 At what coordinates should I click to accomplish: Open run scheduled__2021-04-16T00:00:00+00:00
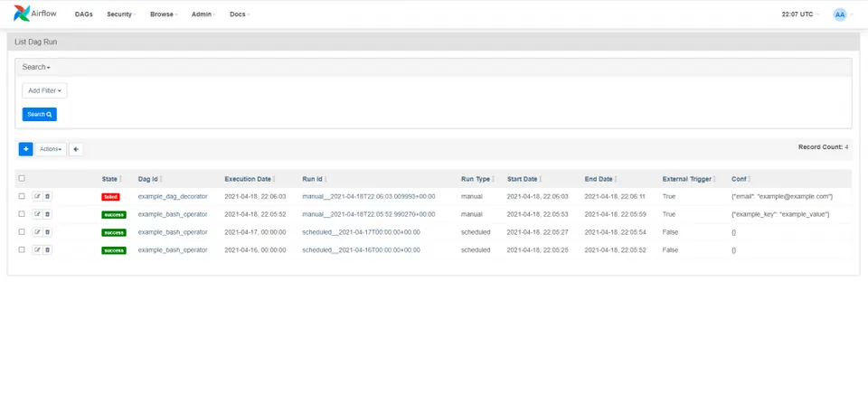click(361, 249)
